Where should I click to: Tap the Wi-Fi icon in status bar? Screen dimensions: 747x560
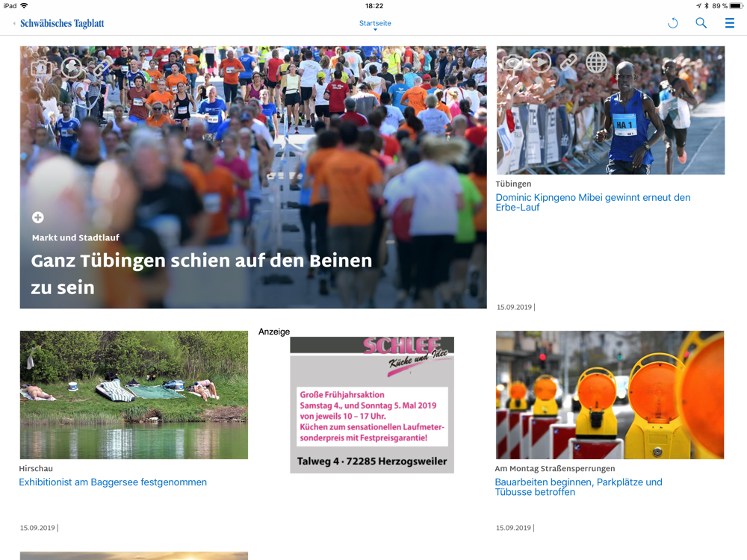click(x=24, y=6)
